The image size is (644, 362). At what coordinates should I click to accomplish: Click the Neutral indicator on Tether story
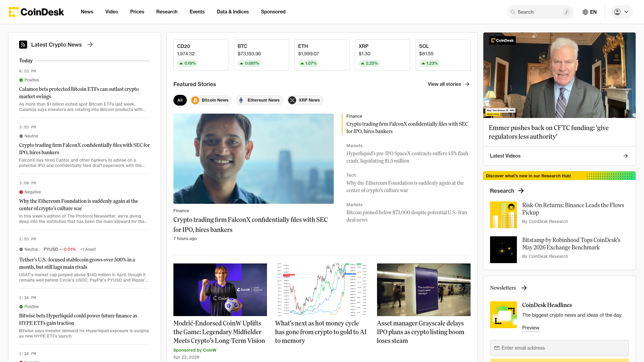21,249
